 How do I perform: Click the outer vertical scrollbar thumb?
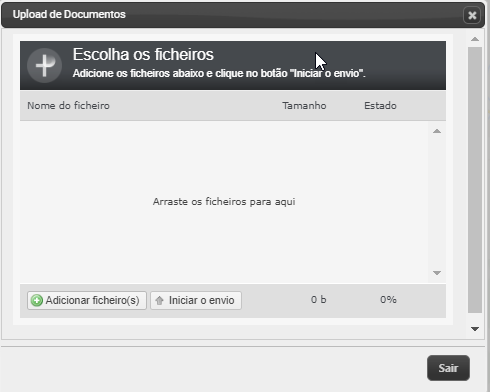[475, 180]
